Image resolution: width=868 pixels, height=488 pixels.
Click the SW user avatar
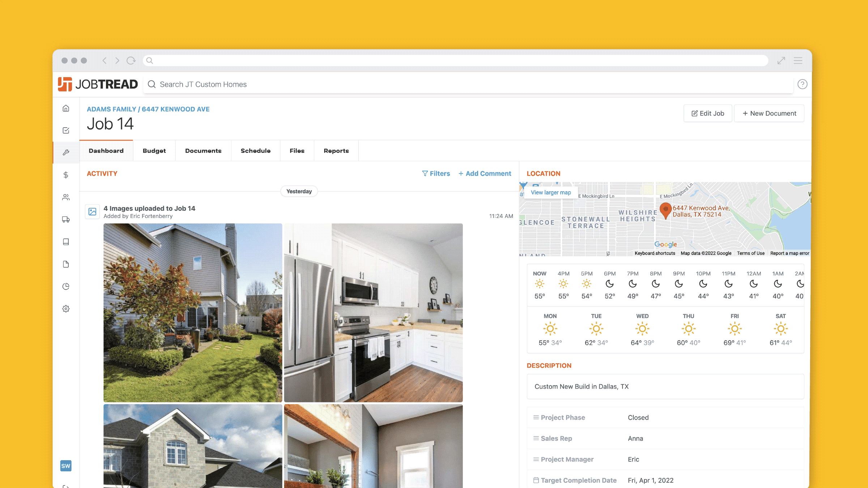click(x=66, y=466)
